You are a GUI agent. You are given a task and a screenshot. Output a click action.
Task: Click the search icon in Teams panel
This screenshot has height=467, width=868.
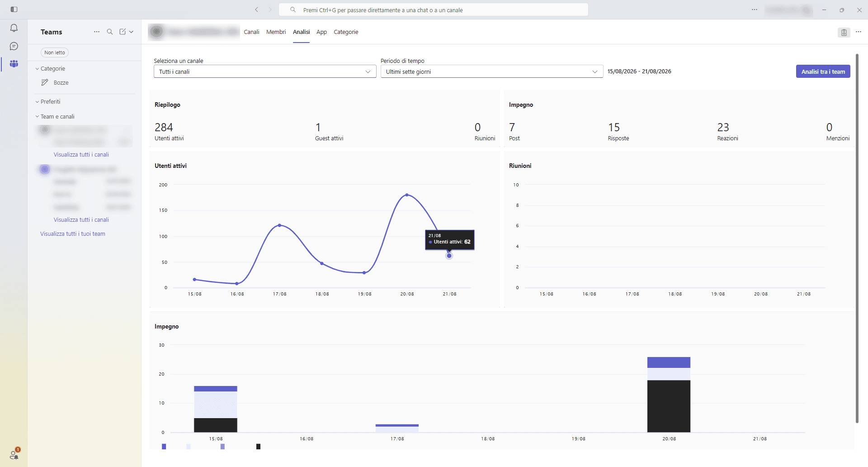110,32
